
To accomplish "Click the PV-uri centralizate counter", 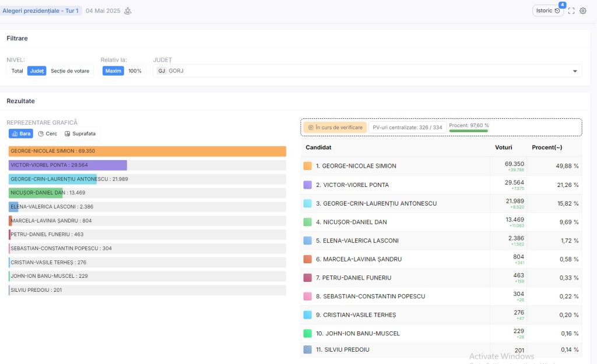I will (407, 128).
